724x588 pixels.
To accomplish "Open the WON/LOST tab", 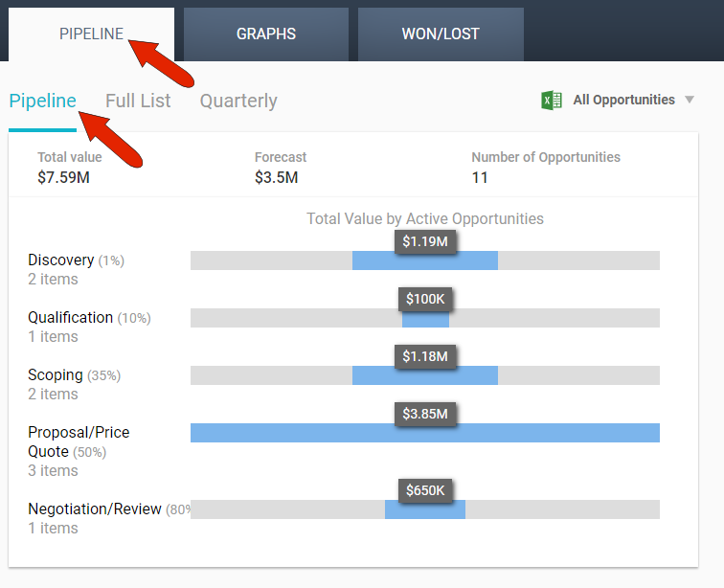I will [x=441, y=34].
